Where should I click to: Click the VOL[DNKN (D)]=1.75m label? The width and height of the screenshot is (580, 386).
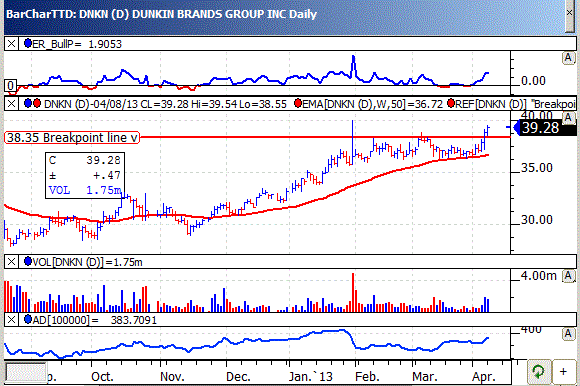pyautogui.click(x=87, y=262)
